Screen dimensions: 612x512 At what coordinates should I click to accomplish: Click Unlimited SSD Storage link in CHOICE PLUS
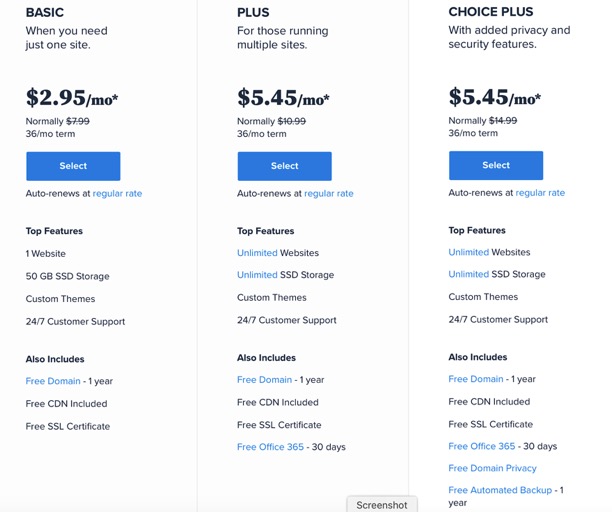[469, 274]
